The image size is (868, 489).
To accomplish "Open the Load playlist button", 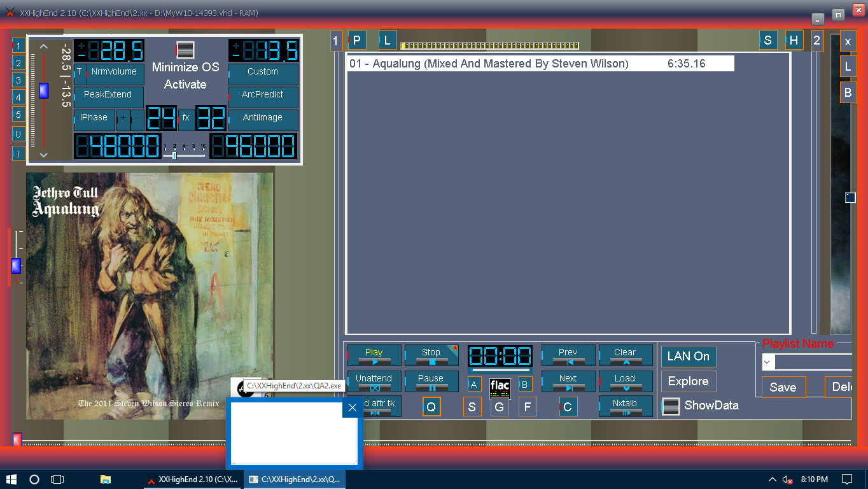I will (x=626, y=381).
